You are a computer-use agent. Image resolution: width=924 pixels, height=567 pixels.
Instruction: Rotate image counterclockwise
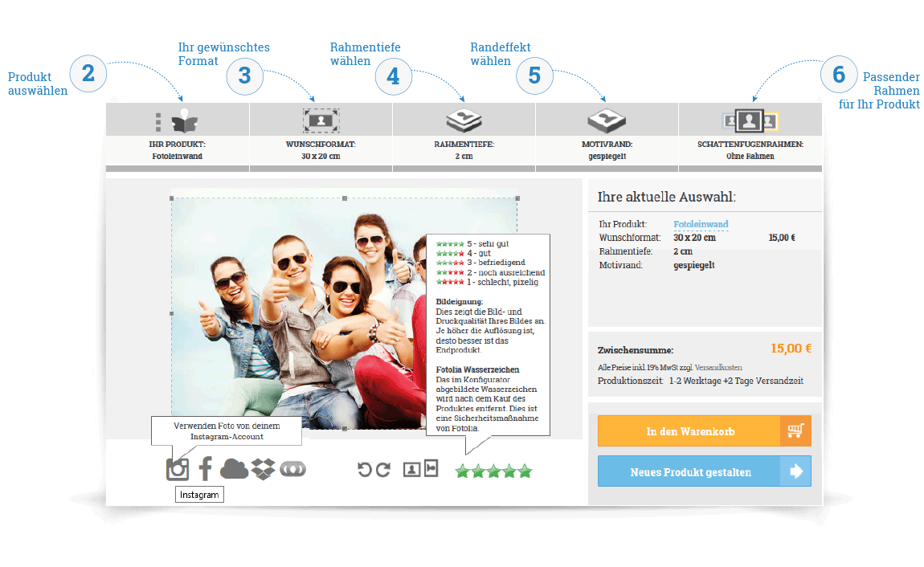[365, 470]
